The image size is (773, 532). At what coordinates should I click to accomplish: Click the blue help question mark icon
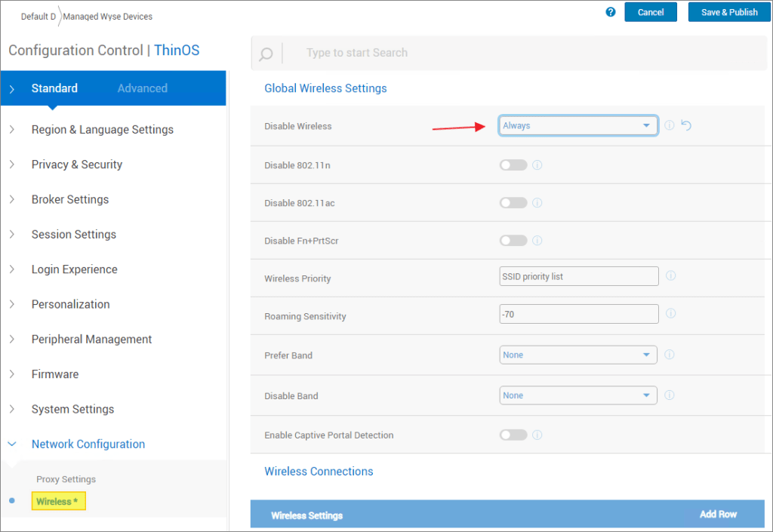coord(611,12)
